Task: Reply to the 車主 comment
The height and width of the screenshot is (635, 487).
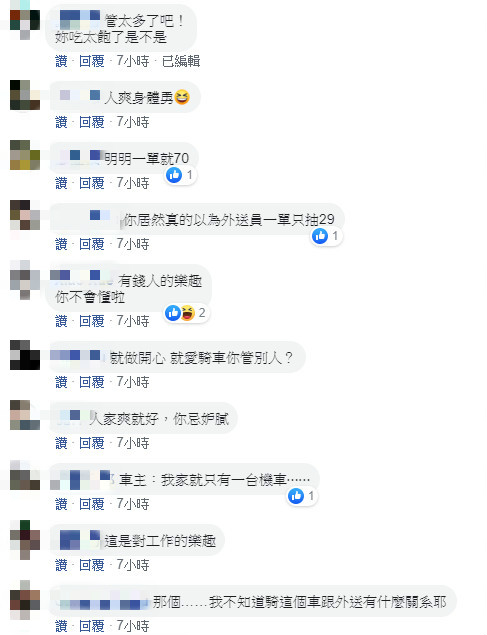Action: [x=92, y=504]
